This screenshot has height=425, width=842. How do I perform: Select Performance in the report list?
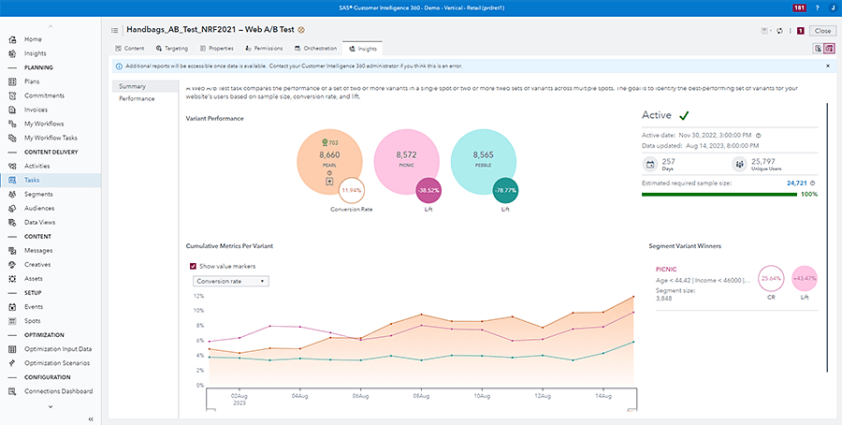(x=145, y=99)
